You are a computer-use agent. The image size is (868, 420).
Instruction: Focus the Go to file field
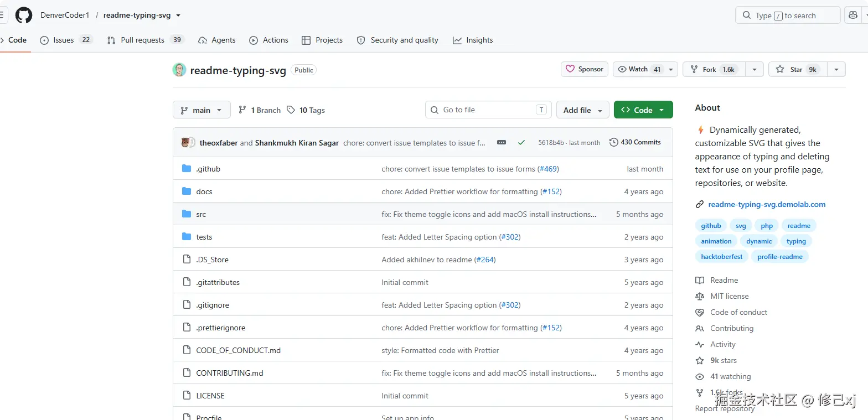click(488, 110)
